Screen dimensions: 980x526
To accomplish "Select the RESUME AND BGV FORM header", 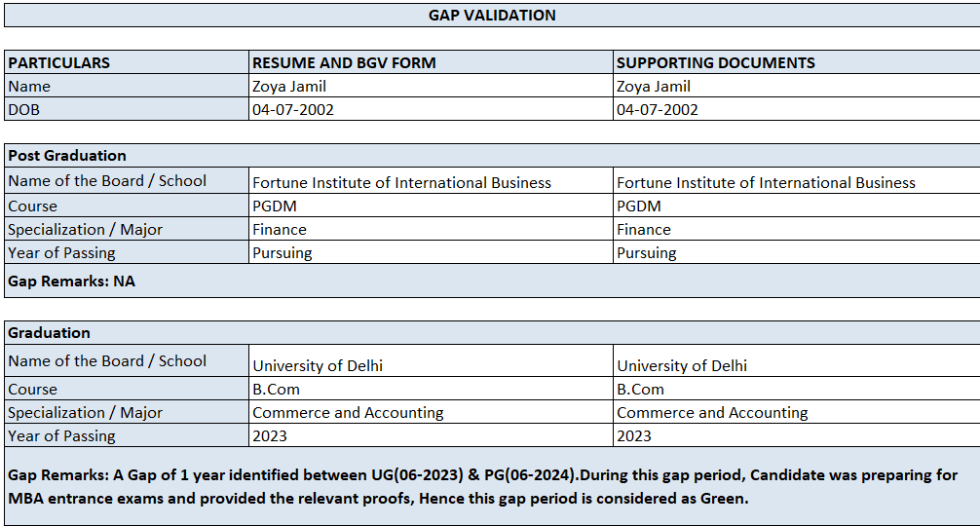I will 431,62.
